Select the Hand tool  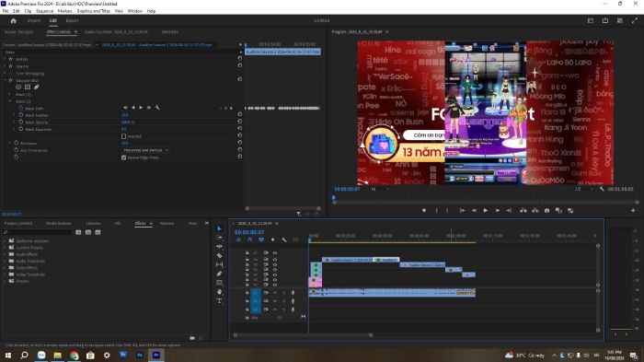point(219,292)
